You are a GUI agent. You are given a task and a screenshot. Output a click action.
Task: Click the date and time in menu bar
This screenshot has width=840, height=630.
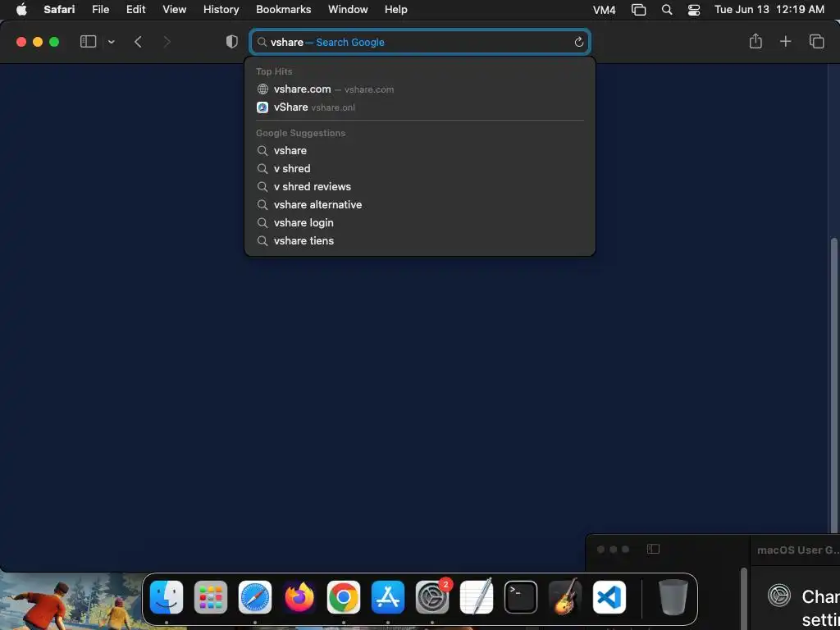(x=769, y=10)
